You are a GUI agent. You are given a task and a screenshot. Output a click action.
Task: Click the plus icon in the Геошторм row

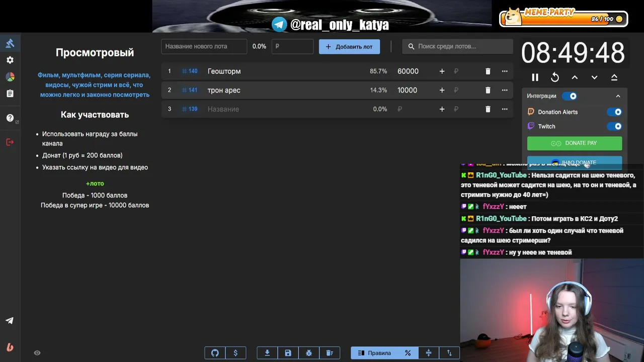click(x=442, y=71)
